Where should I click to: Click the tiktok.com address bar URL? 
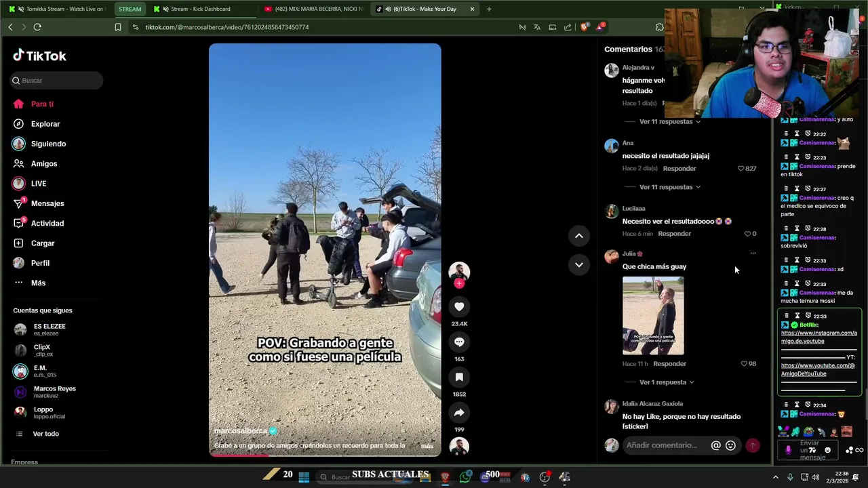pos(227,27)
